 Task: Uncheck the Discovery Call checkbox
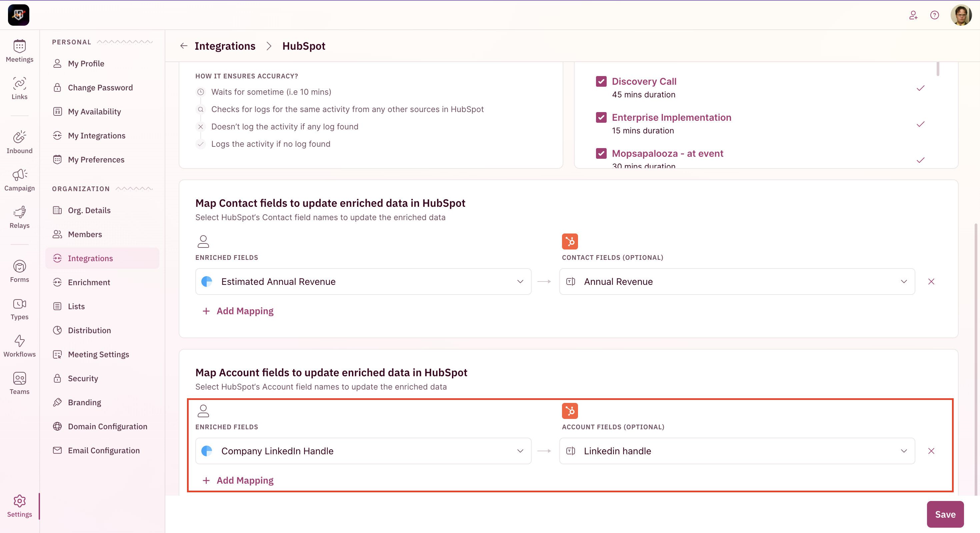coord(601,81)
